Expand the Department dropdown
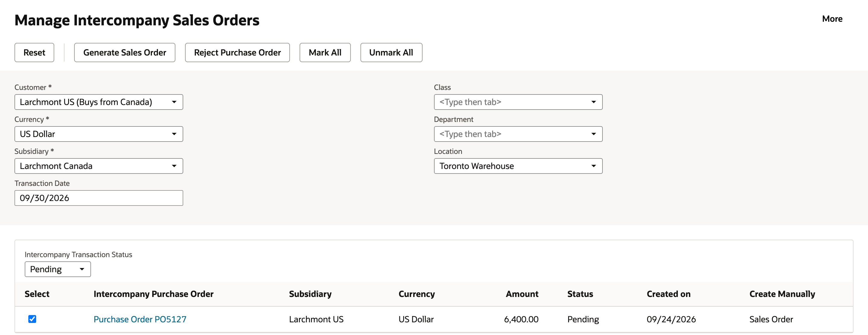Viewport: 868px width, 335px height. [518, 134]
